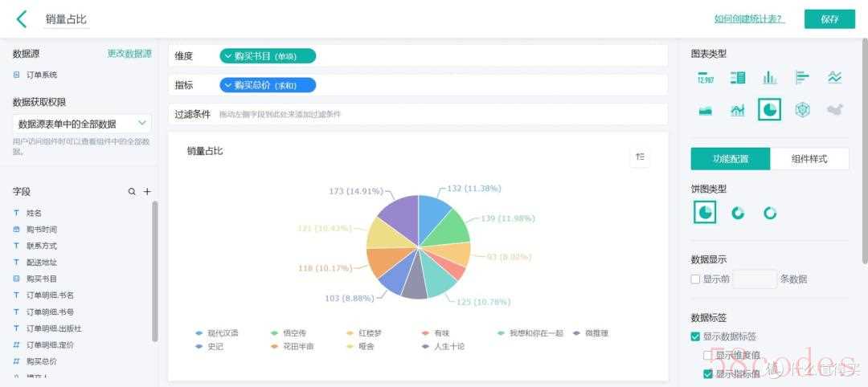Toggle 花田半亩 legend item
This screenshot has height=387, width=868.
coord(293,347)
